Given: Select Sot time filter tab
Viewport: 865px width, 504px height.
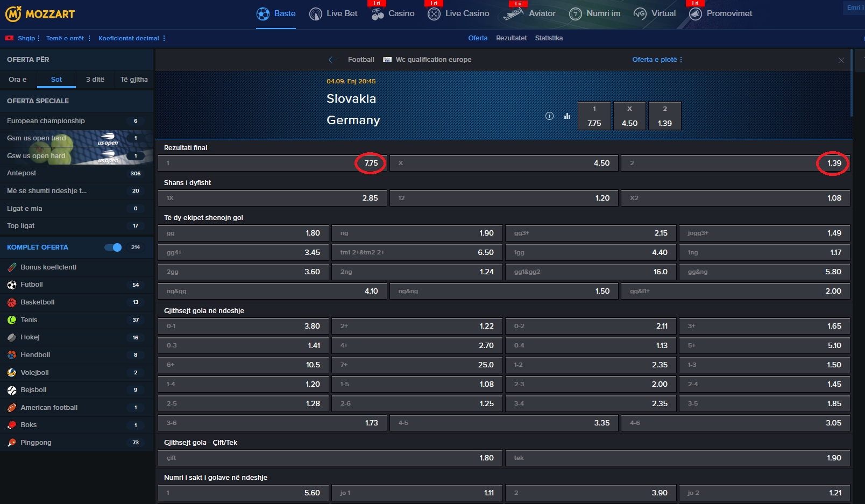Looking at the screenshot, I should [x=56, y=80].
